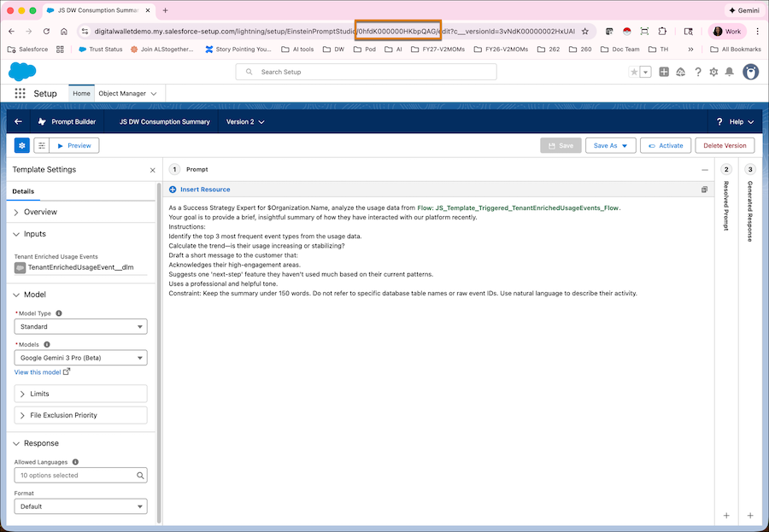This screenshot has height=532, width=769.
Task: Click the JS DW Consumption Summary browser tab
Action: [98, 10]
